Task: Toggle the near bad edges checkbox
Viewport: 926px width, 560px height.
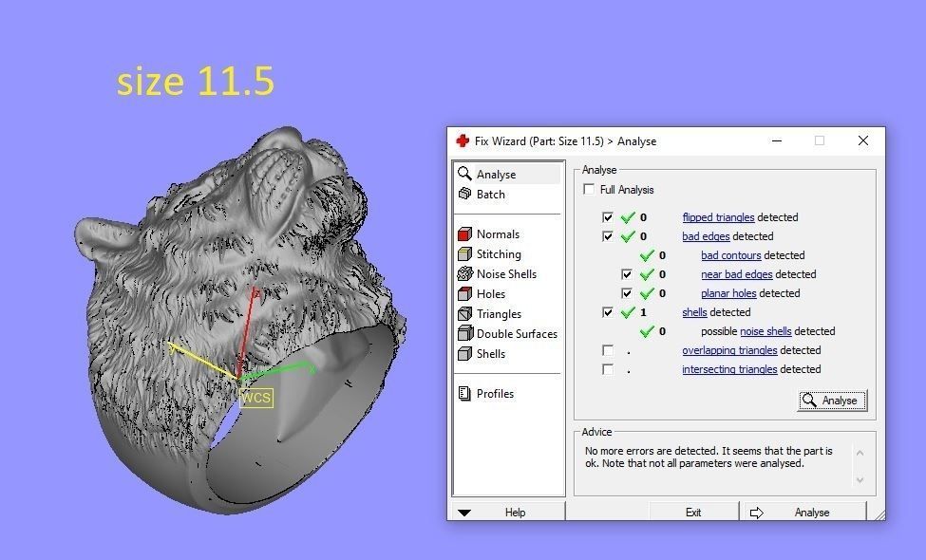Action: click(626, 274)
